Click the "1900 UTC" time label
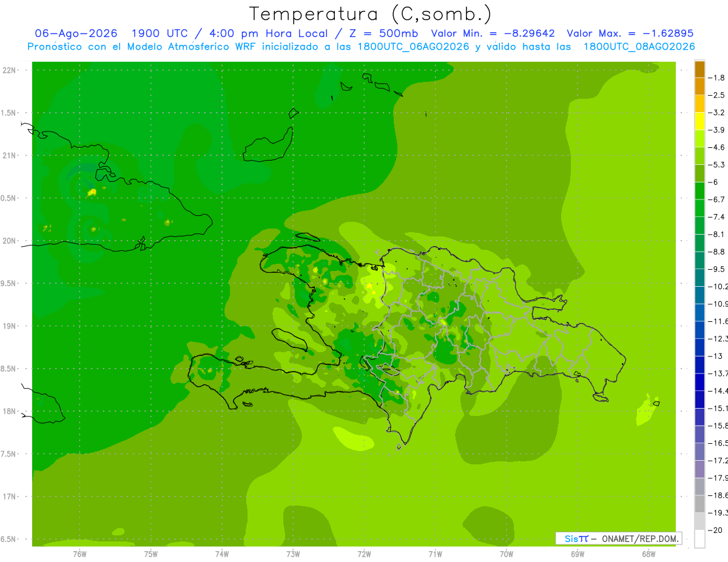 click(x=159, y=33)
